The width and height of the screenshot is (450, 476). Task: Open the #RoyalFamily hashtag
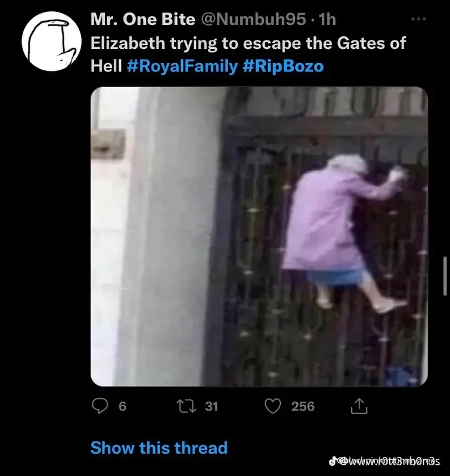point(182,66)
